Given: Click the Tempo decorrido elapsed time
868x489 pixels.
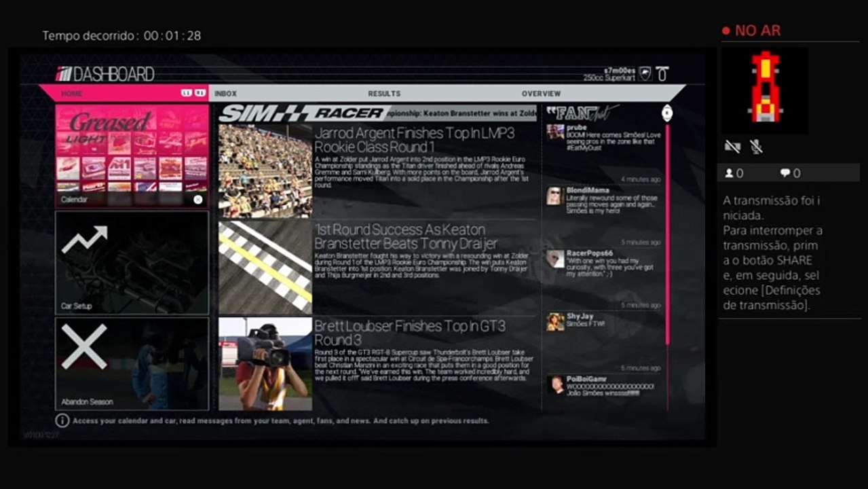Looking at the screenshot, I should click(121, 35).
